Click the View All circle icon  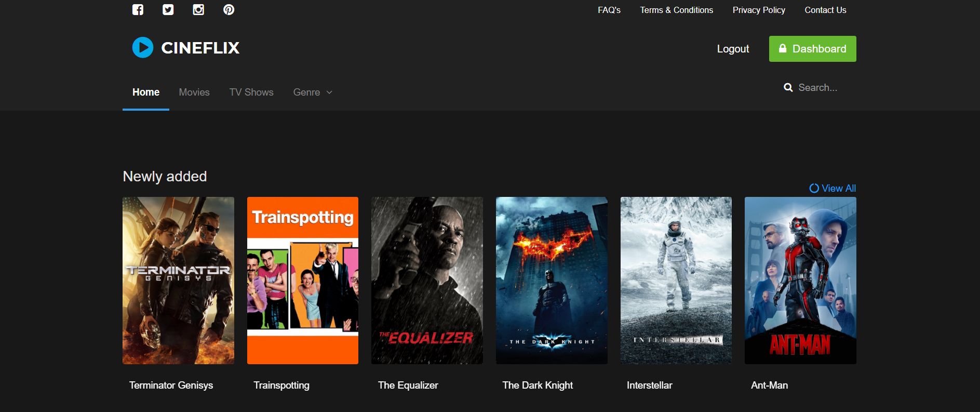(x=814, y=188)
